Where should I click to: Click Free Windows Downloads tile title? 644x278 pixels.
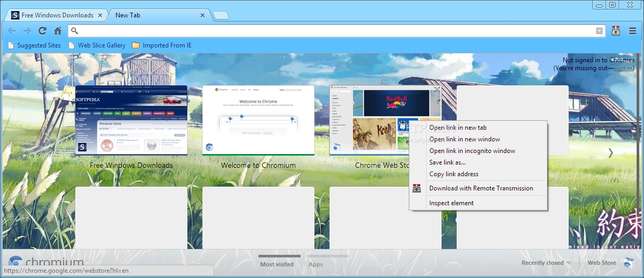tap(131, 165)
